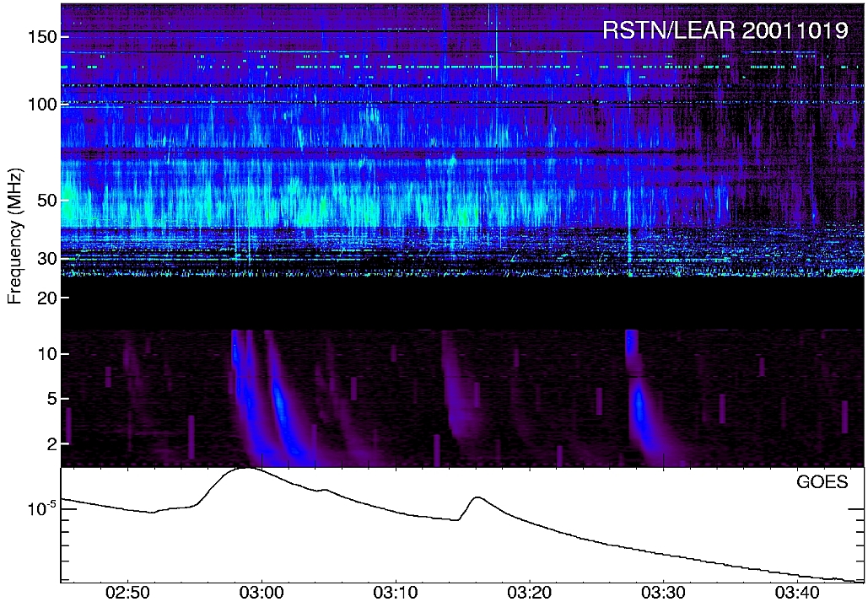
Task: Click the 50 frequency tick label
Action: pos(47,201)
